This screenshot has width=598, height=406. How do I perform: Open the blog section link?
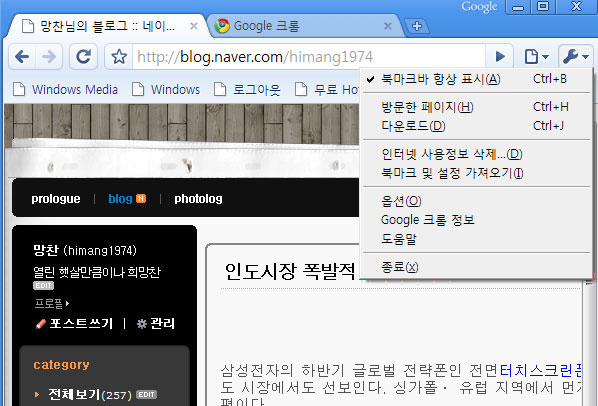(120, 199)
